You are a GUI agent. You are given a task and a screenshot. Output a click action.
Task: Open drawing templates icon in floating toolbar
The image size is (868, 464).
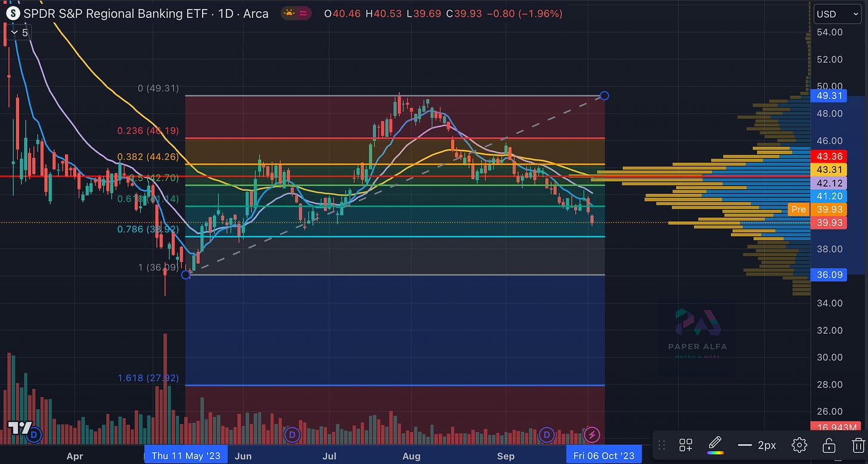tap(686, 445)
